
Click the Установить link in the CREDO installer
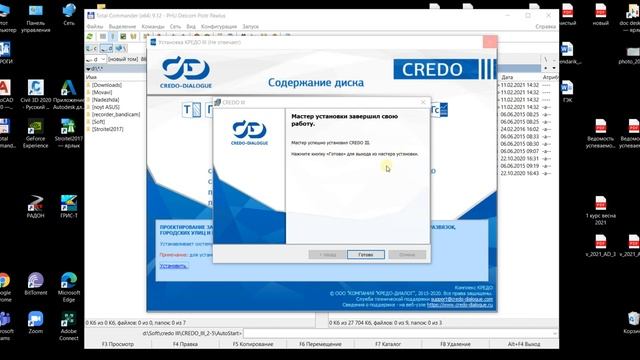point(173,266)
